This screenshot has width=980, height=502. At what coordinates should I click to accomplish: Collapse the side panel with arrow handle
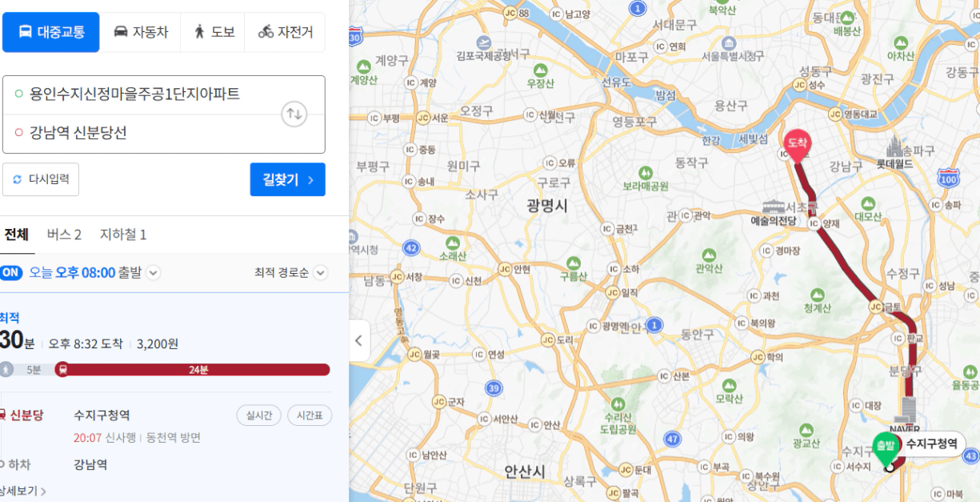358,340
